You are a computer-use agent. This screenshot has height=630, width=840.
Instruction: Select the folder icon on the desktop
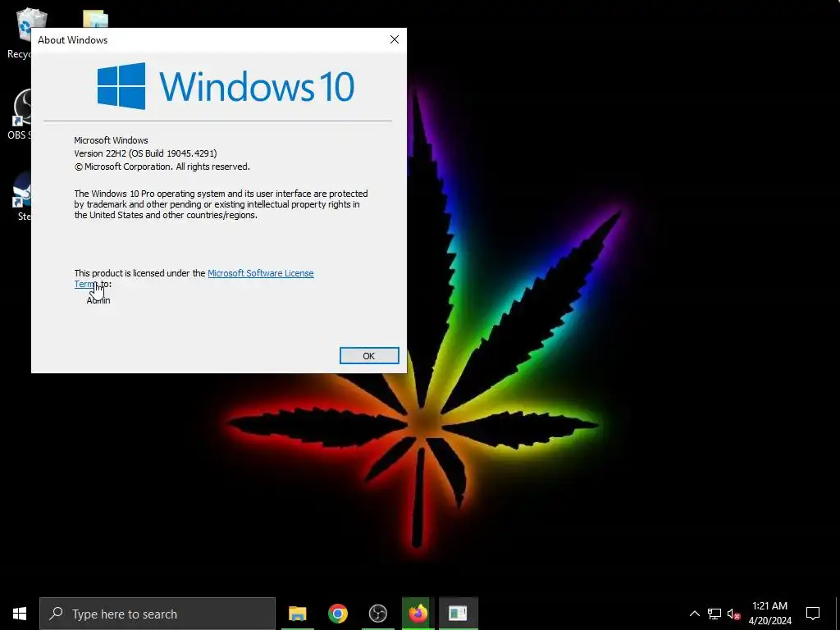(x=95, y=20)
